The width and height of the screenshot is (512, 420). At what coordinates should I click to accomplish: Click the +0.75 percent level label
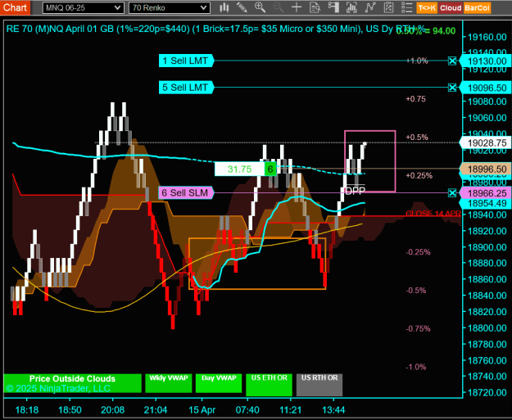pyautogui.click(x=415, y=99)
